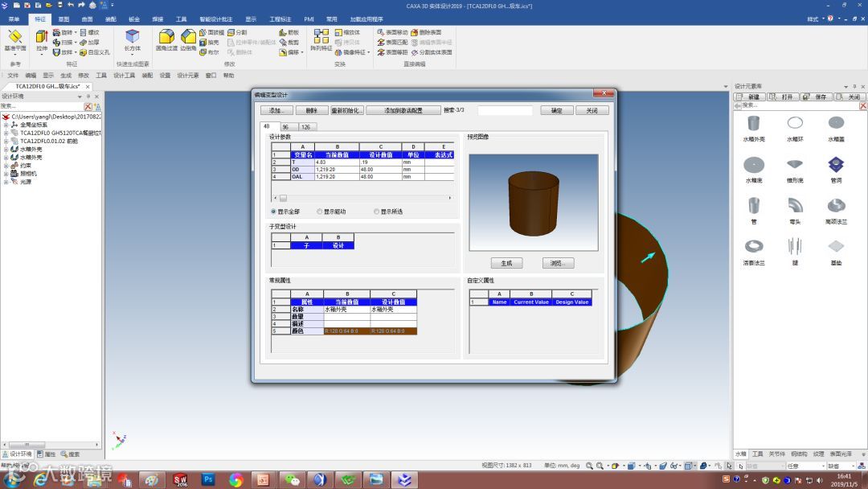Click the 圆角过渡 fillet icon
868x489 pixels.
pos(166,37)
